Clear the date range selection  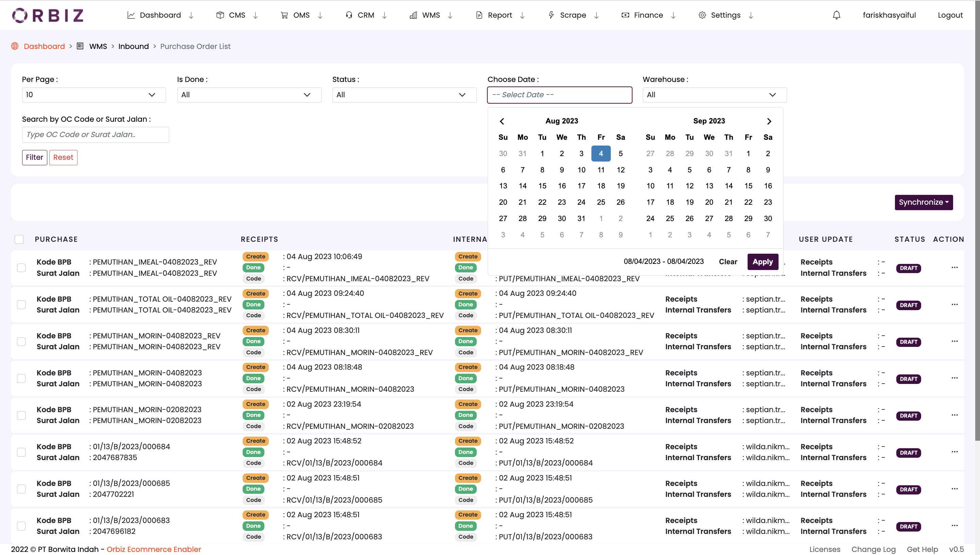click(728, 262)
